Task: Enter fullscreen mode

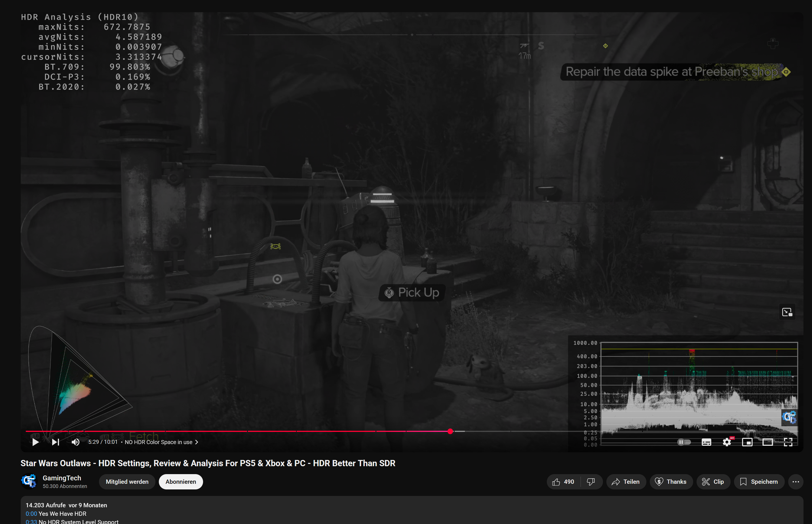Action: [x=789, y=442]
